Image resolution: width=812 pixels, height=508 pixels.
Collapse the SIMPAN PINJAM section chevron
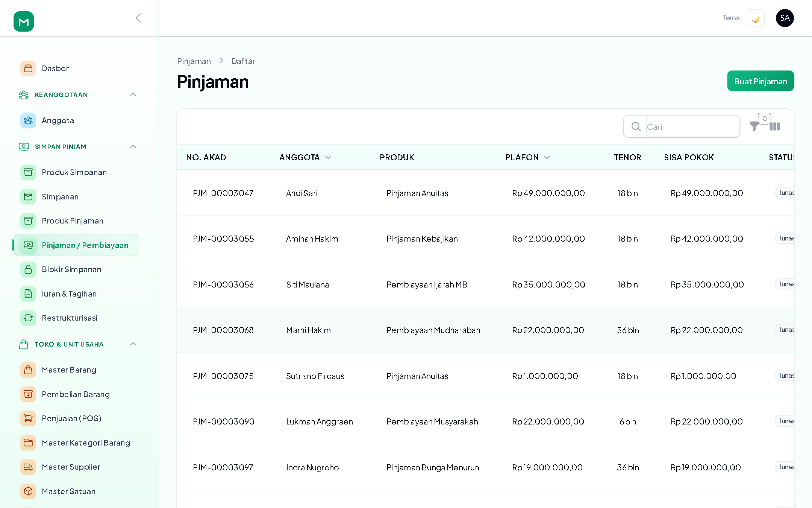point(133,146)
